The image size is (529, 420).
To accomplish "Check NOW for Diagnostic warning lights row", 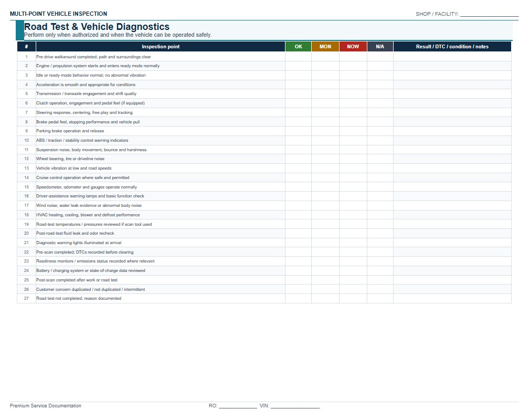I will click(353, 243).
